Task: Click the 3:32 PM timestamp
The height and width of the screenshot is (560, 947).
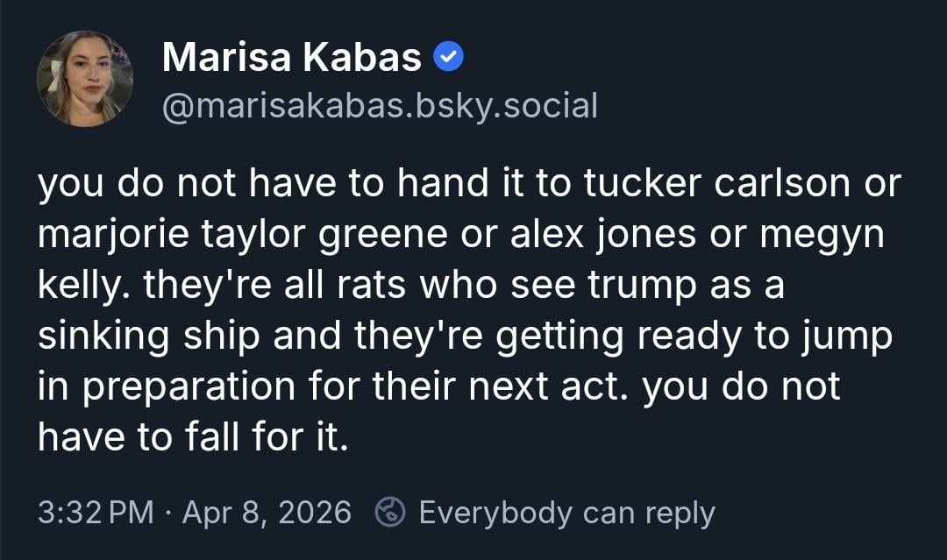Action: [x=96, y=512]
